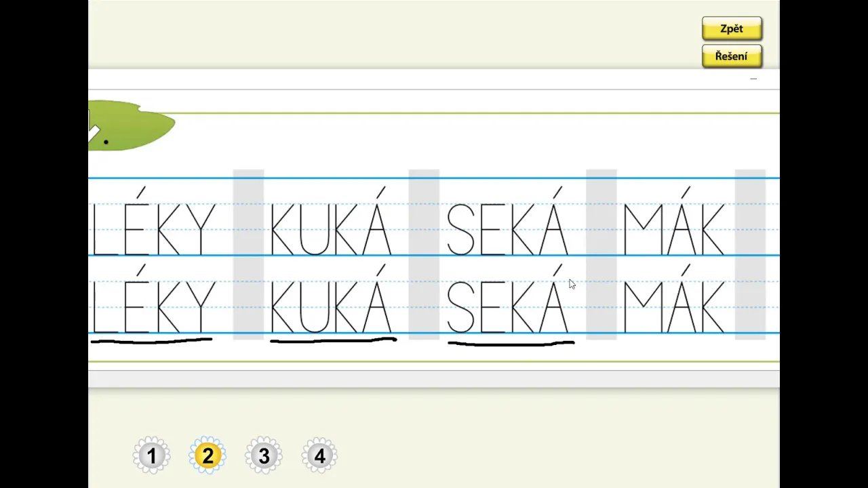
Task: Click gray spacer between SEKÁ and MÁK
Action: (x=601, y=254)
